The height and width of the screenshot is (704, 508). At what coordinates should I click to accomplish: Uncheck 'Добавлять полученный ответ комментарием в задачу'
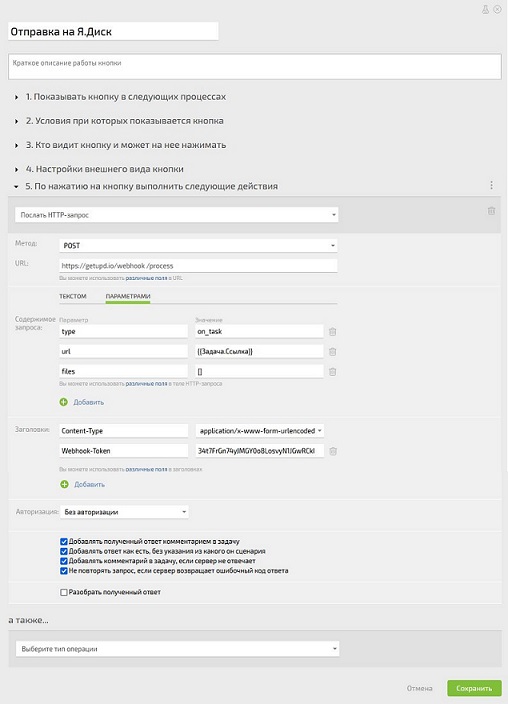point(64,541)
